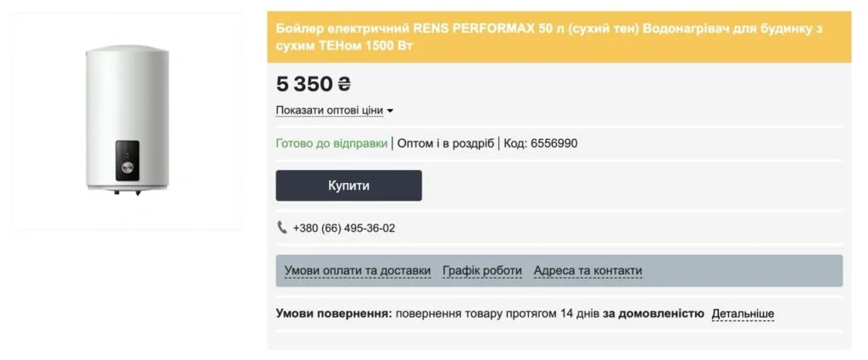868x360 pixels.
Task: Click the product code 6556990
Action: click(554, 143)
